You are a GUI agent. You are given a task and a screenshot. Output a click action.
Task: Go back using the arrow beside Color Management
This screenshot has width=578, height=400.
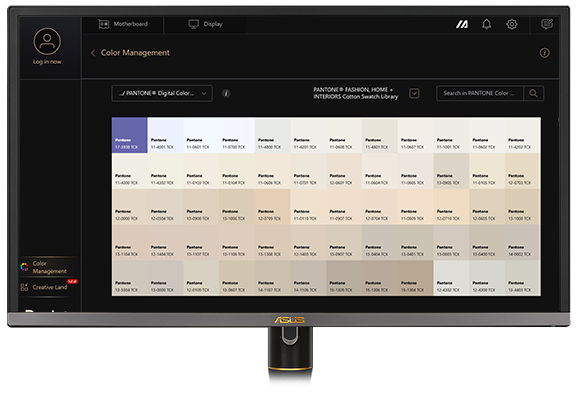click(x=93, y=53)
